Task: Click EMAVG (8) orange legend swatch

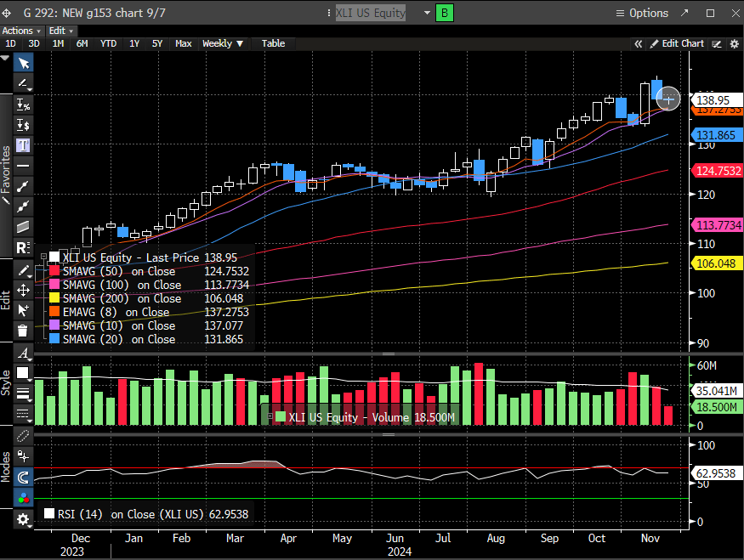Action: tap(54, 312)
